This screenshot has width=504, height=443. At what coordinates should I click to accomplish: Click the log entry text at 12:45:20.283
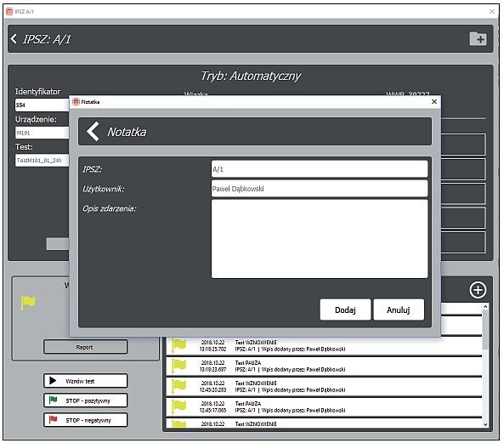[290, 386]
